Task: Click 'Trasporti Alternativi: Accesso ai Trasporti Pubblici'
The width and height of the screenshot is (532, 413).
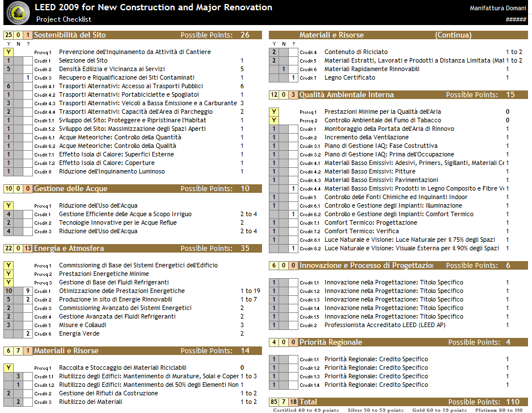Action: 131,86
